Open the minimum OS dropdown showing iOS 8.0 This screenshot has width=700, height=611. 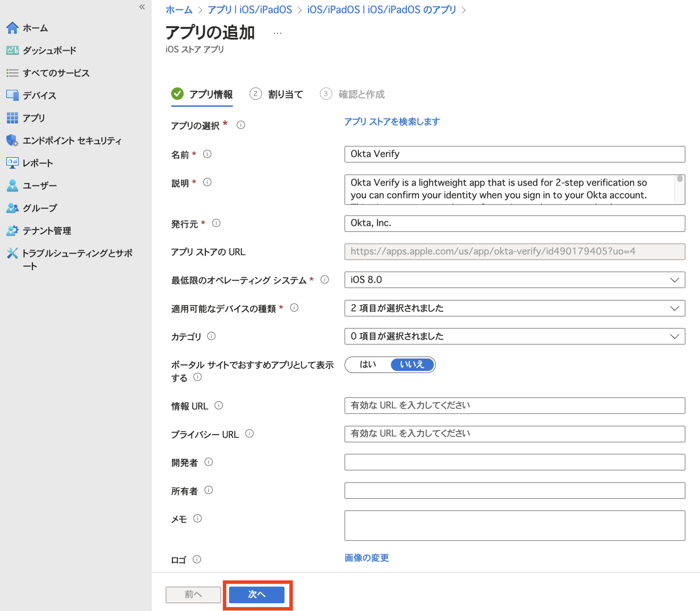514,280
